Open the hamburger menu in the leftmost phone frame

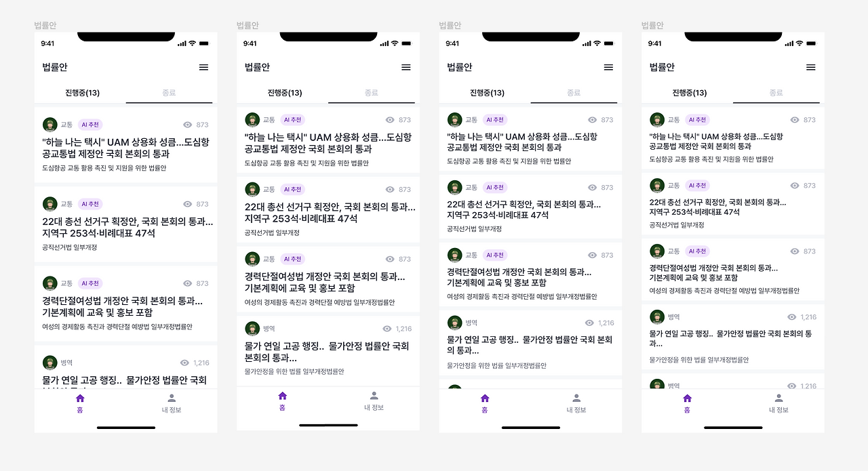[203, 67]
